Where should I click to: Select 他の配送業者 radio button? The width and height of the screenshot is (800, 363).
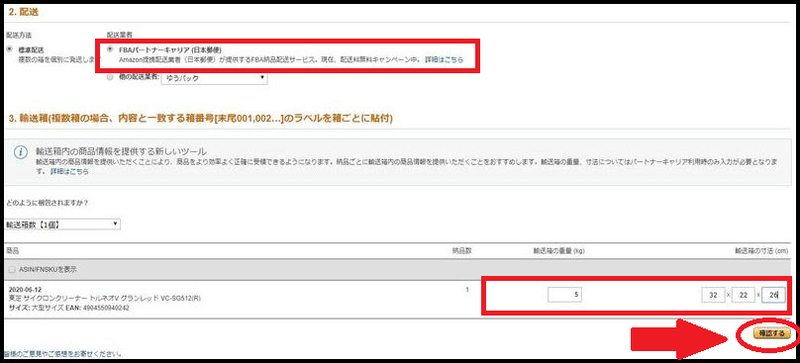pyautogui.click(x=110, y=77)
